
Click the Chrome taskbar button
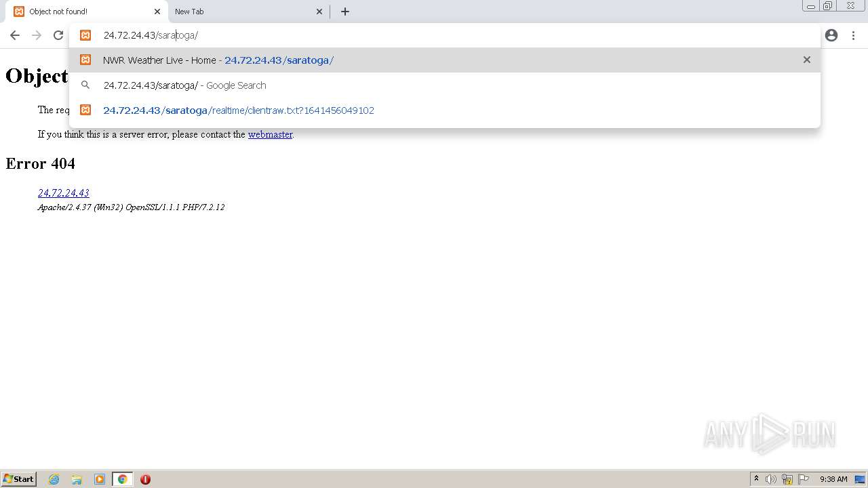122,479
